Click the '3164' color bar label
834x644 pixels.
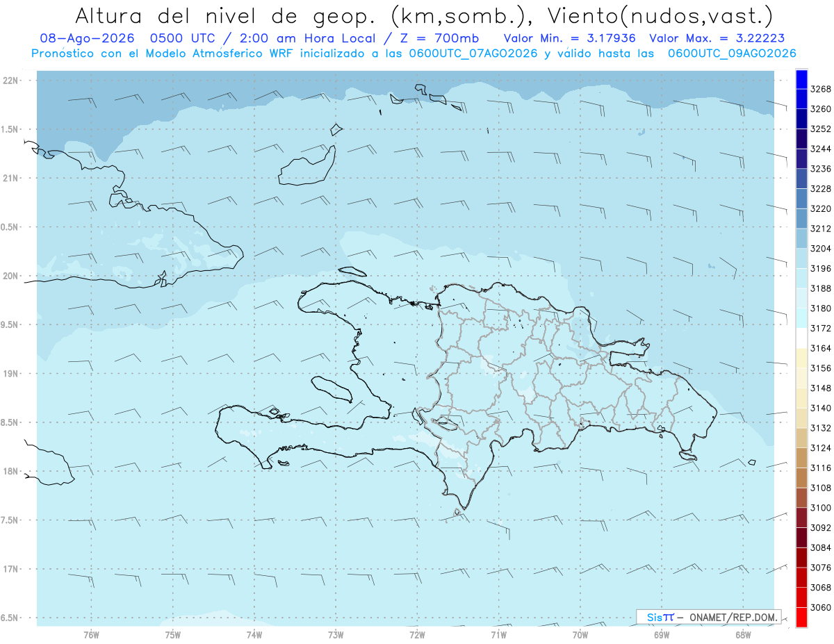point(820,348)
